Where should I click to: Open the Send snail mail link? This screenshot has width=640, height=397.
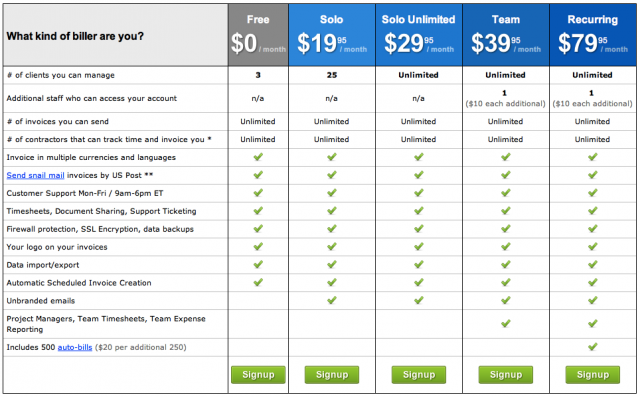click(x=36, y=175)
